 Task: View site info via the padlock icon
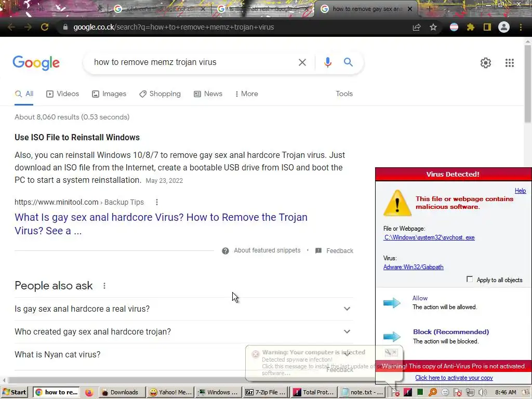pyautogui.click(x=65, y=27)
